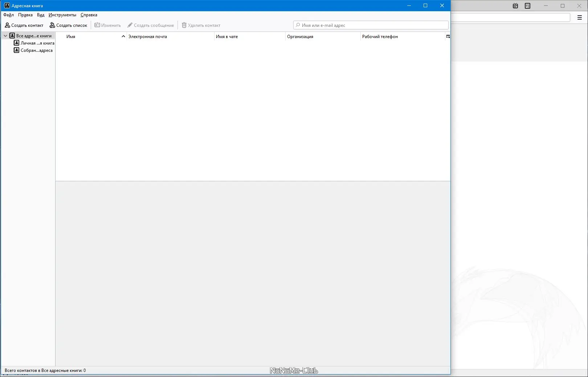
Task: Minimize the Address Book window
Action: point(409,5)
